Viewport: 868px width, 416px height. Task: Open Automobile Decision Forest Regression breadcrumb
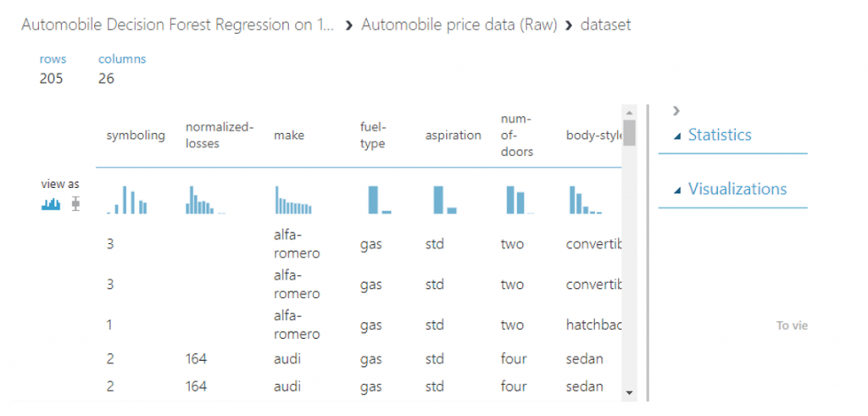178,25
